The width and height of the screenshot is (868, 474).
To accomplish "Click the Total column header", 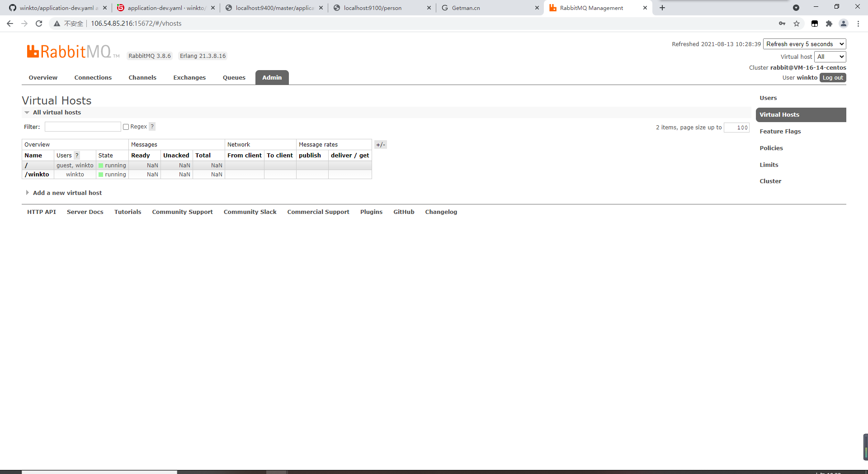I will pyautogui.click(x=203, y=155).
